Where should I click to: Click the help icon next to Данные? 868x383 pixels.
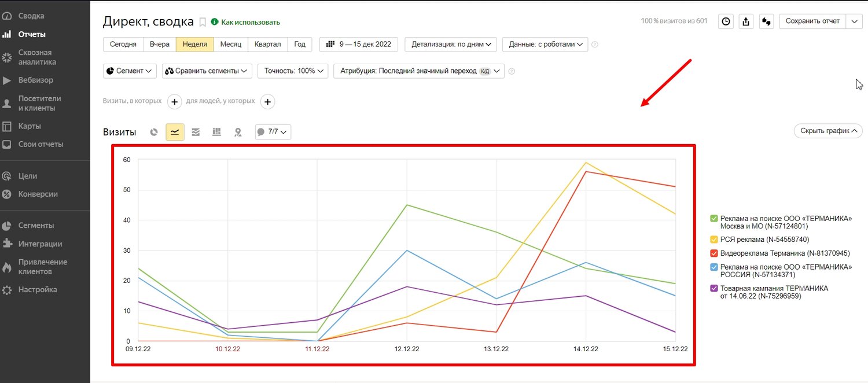tap(595, 45)
